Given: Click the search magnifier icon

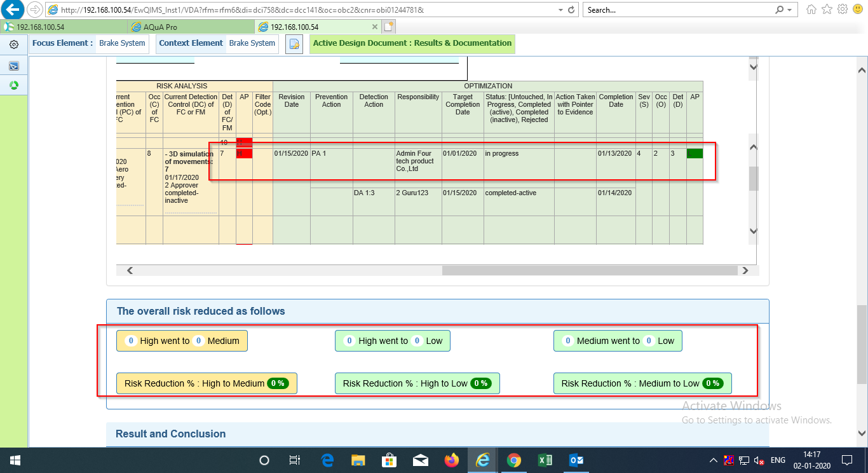Looking at the screenshot, I should pyautogui.click(x=780, y=10).
